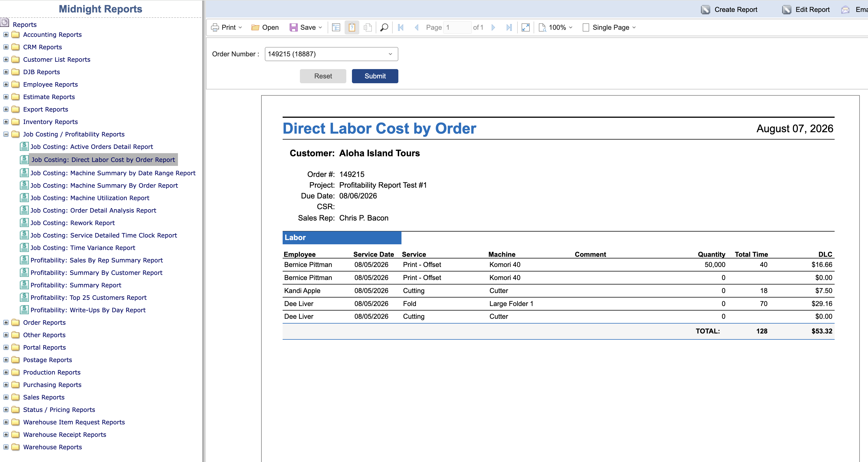Click the Top 25 Customers Report icon
The image size is (868, 462).
pos(24,298)
